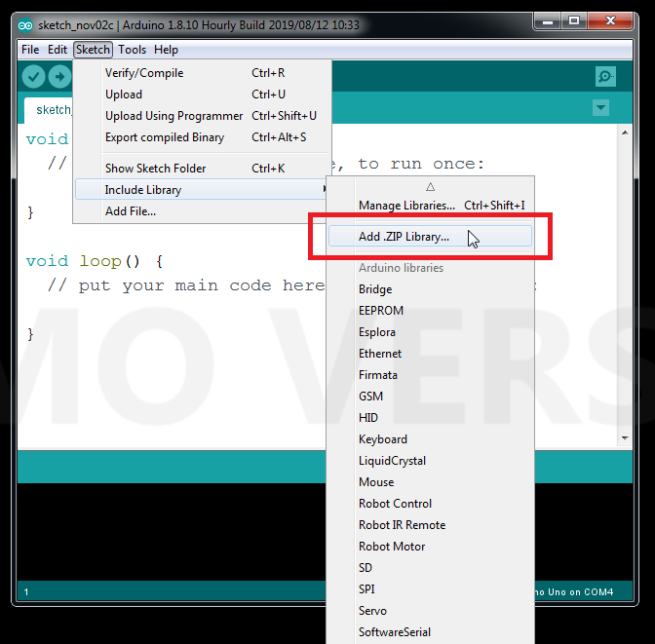
Task: Click the line number 1 in status bar
Action: pyautogui.click(x=26, y=592)
